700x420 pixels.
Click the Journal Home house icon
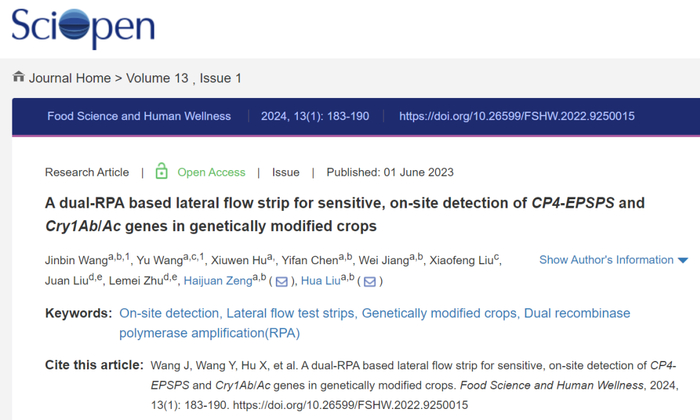coord(18,78)
